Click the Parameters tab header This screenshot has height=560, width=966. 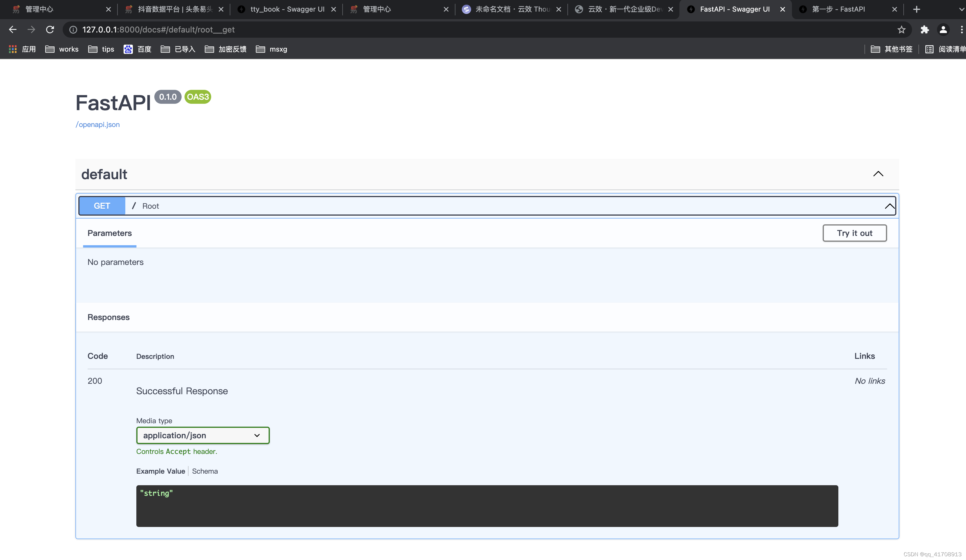click(110, 233)
